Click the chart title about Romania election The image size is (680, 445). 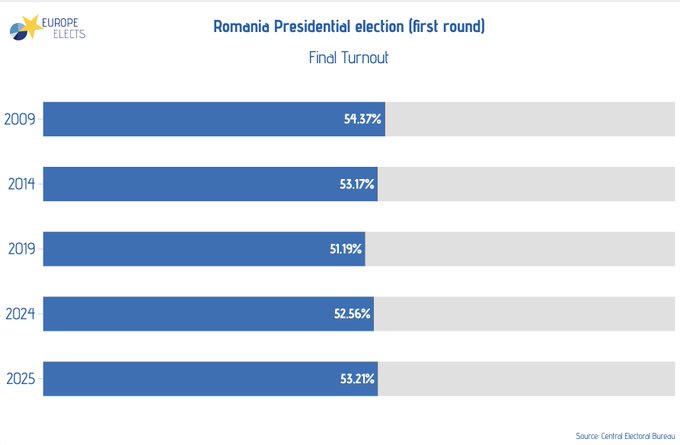(349, 26)
